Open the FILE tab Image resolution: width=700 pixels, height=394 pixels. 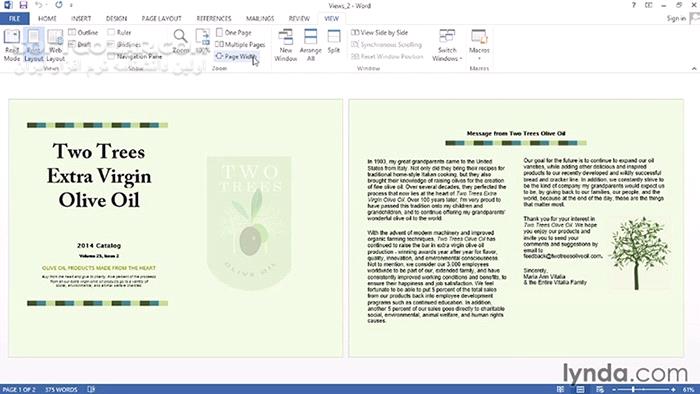point(14,18)
